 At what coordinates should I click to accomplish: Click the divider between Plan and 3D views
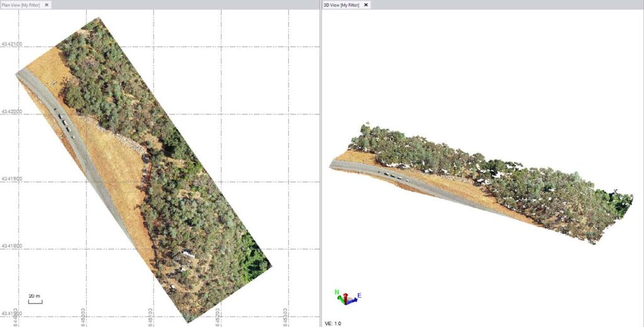pos(320,164)
